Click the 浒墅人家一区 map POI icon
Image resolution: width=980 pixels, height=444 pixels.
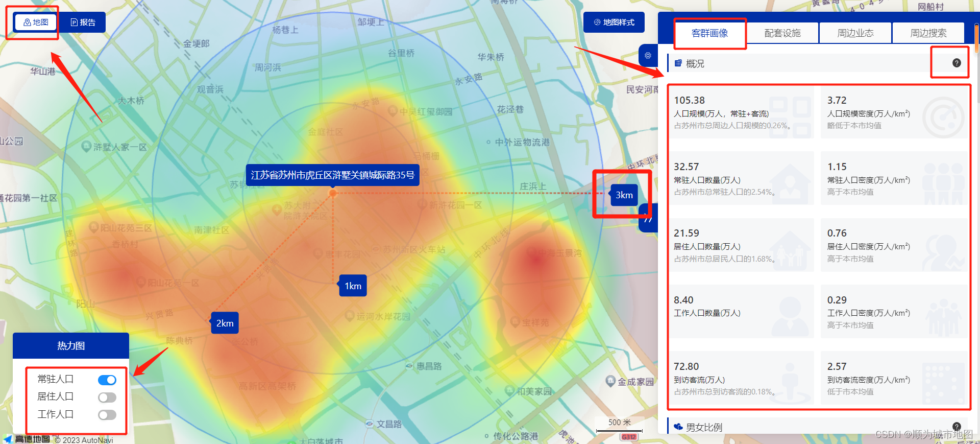pos(86,146)
